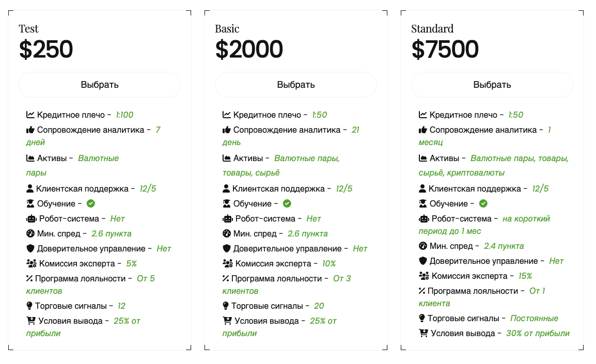The image size is (596, 364).
Task: Click the shield icon for Доверительное управление in Basic
Action: pos(227,248)
